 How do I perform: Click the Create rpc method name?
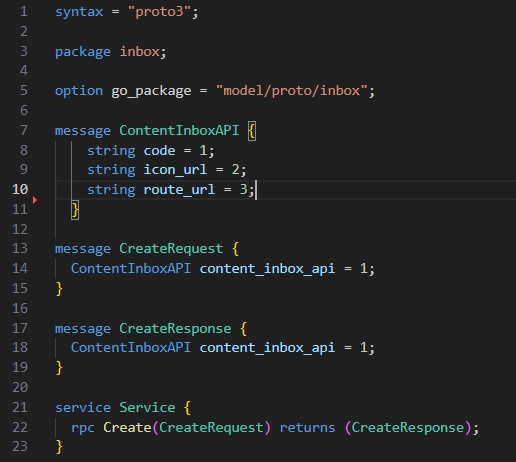pos(127,427)
